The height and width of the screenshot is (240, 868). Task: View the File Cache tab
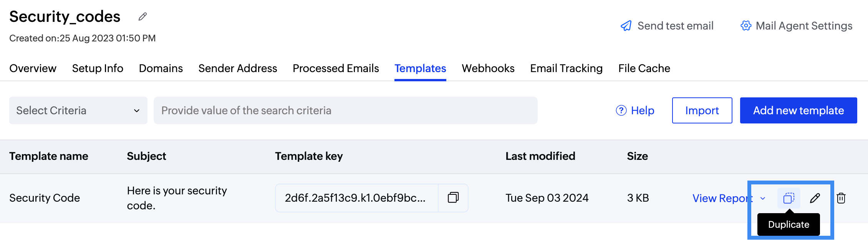tap(644, 68)
